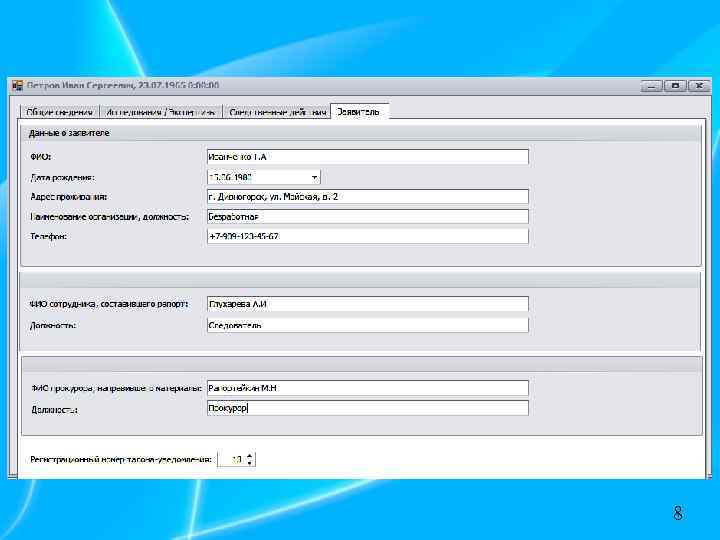The height and width of the screenshot is (540, 720).
Task: Click the Должность field containing Следователь
Action: pos(368,325)
